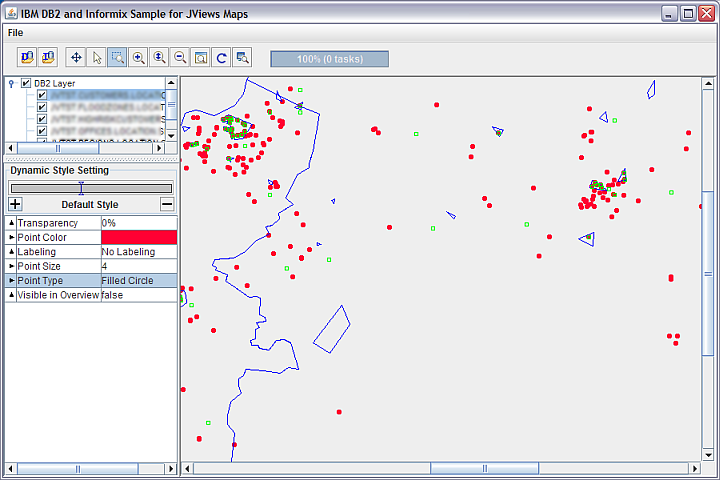Toggle the FLOODZONES layer checkbox
Screen dimensions: 720x480
[x=42, y=107]
